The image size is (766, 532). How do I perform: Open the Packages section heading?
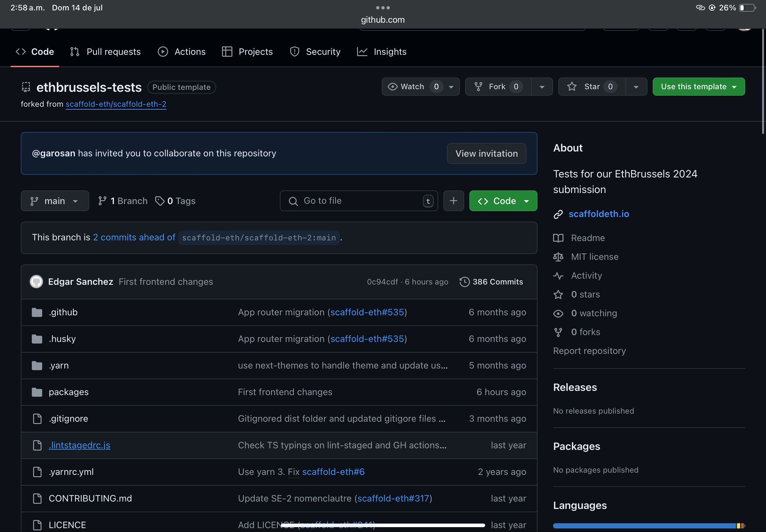576,446
